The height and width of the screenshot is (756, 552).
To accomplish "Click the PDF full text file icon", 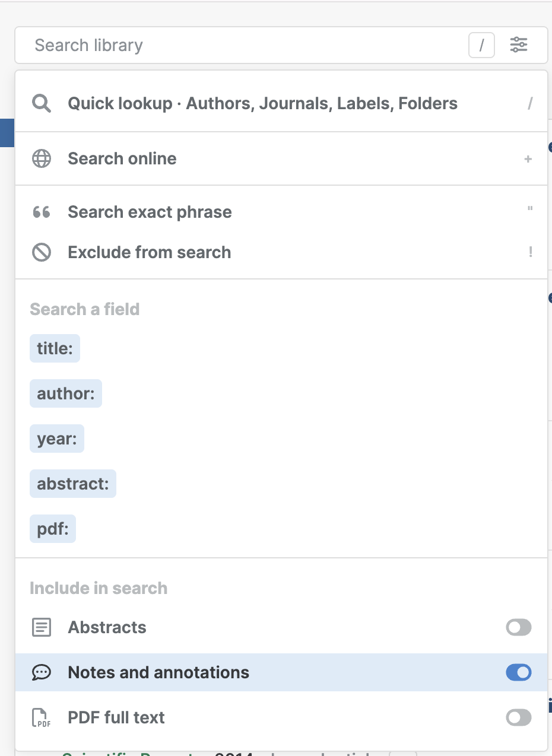I will coord(42,718).
